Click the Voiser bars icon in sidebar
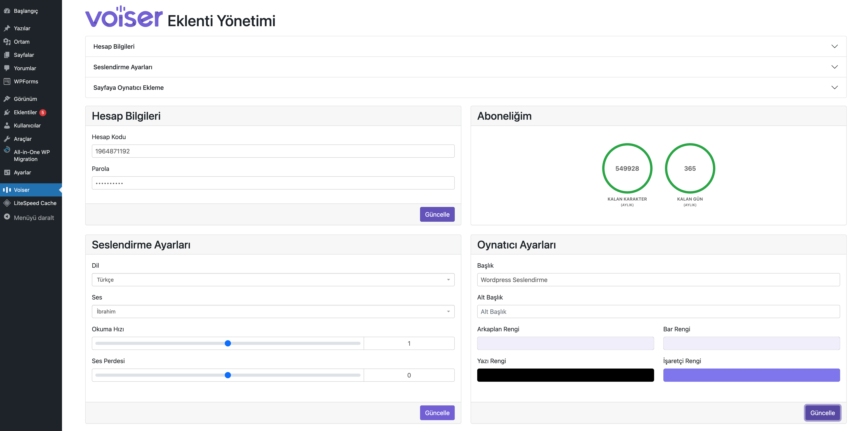868x431 pixels. click(7, 190)
